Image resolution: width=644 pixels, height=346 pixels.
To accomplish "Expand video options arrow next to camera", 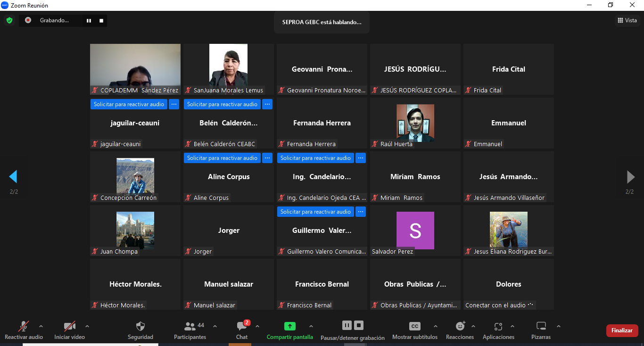I will (87, 326).
